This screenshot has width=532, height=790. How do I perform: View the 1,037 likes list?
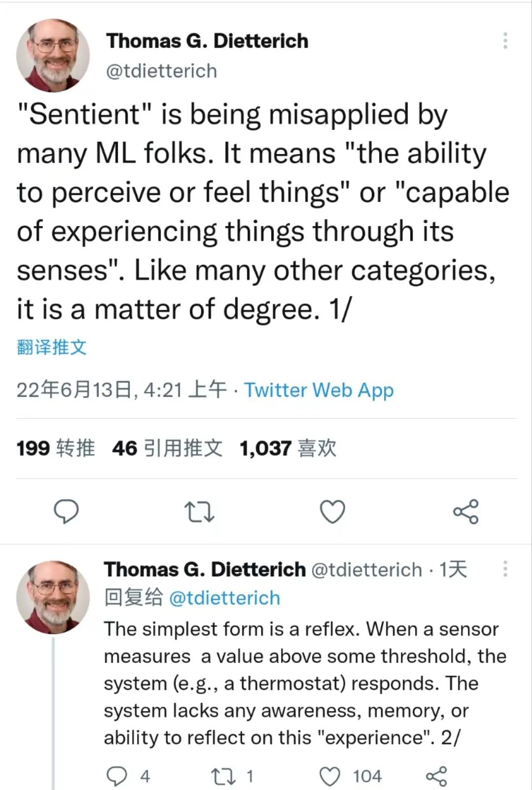pos(288,449)
